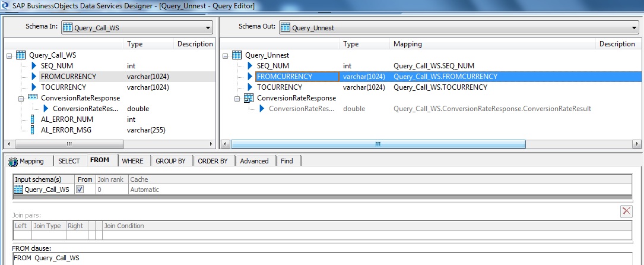Image resolution: width=644 pixels, height=265 pixels.
Task: Toggle the From checkbox for Query_Call_WS
Action: coord(80,190)
